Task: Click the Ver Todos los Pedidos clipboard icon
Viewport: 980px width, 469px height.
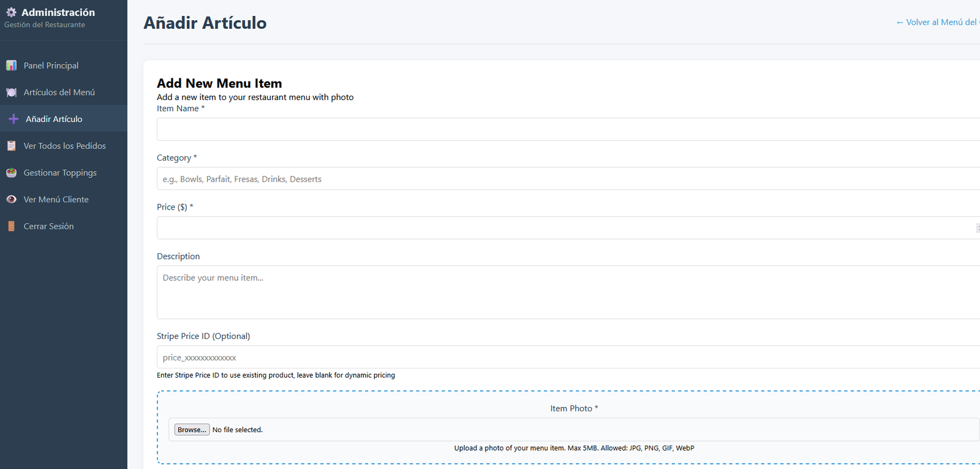Action: pyautogui.click(x=11, y=146)
